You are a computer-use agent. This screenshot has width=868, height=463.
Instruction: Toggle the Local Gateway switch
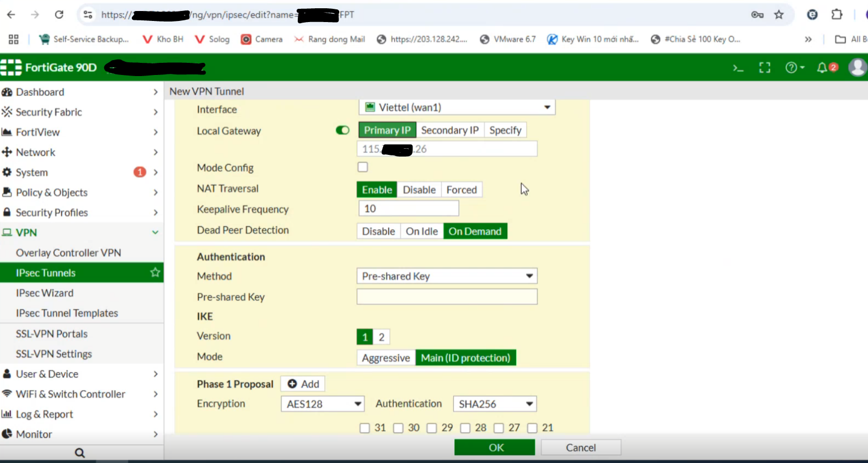coord(342,130)
